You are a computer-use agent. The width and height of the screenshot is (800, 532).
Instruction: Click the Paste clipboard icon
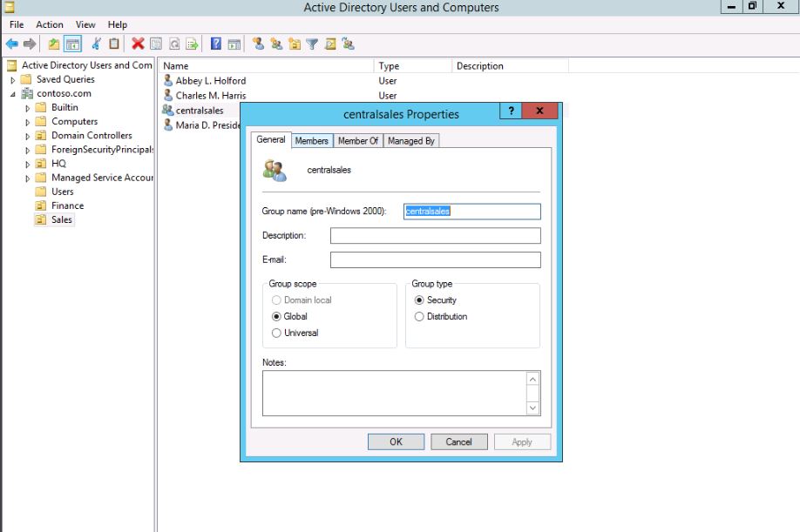coord(114,44)
